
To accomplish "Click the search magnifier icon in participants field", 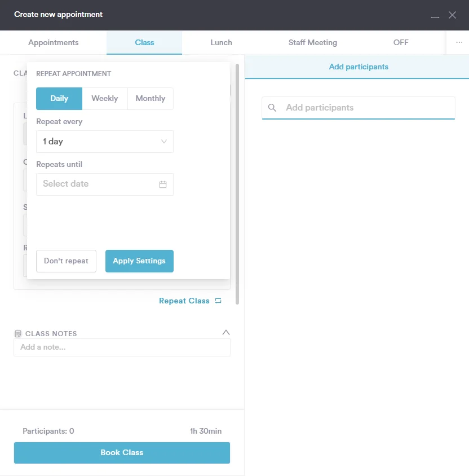I will coord(272,108).
